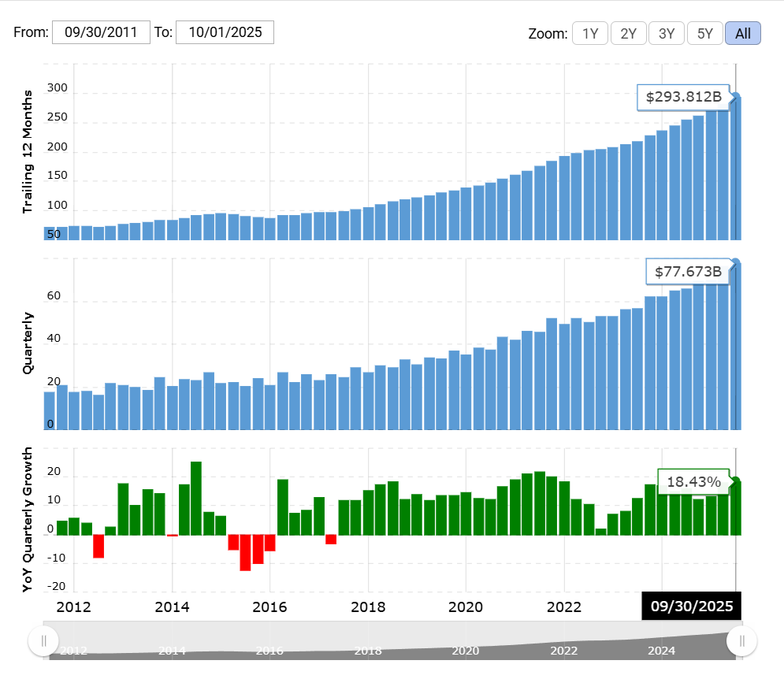Screen dimensions: 784x679
Task: Choose the 5Y zoom option
Action: [x=704, y=33]
